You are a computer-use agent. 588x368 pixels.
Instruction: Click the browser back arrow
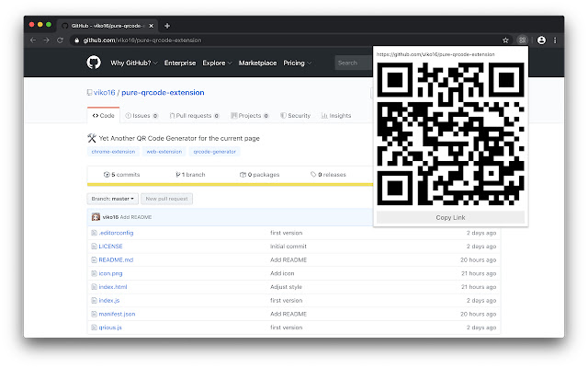point(34,40)
